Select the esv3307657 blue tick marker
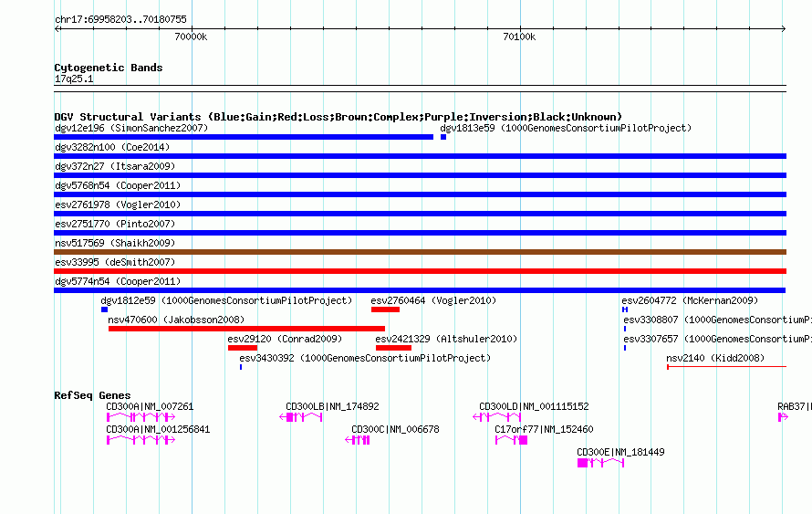812x514 pixels. [x=625, y=348]
